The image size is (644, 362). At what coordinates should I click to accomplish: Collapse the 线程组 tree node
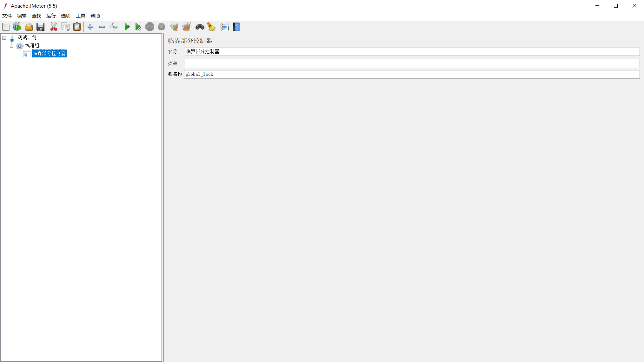(x=12, y=46)
